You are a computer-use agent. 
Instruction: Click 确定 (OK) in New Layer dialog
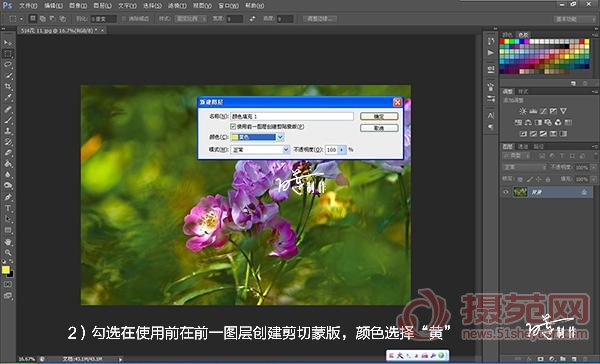click(x=379, y=116)
